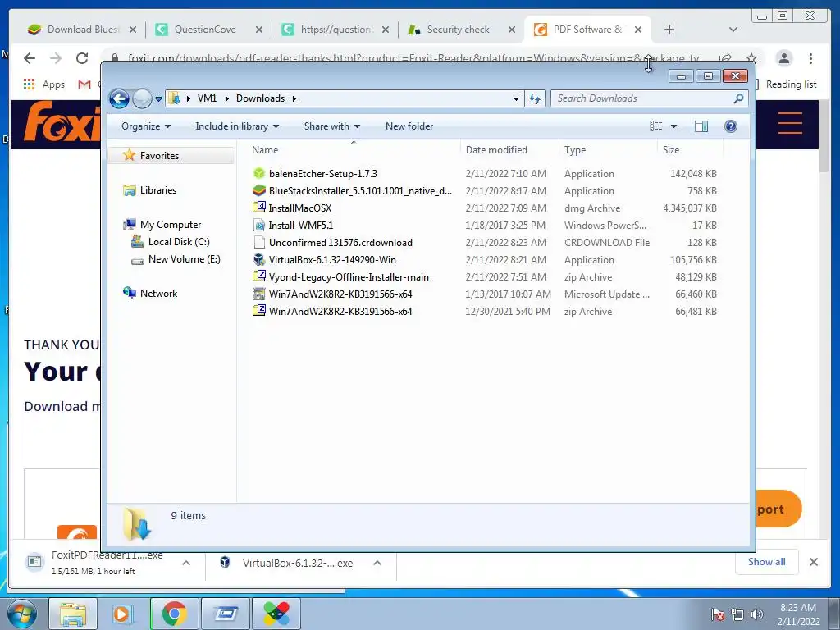Expand VirtualBox download options chevron
The image size is (840, 630).
pyautogui.click(x=377, y=563)
